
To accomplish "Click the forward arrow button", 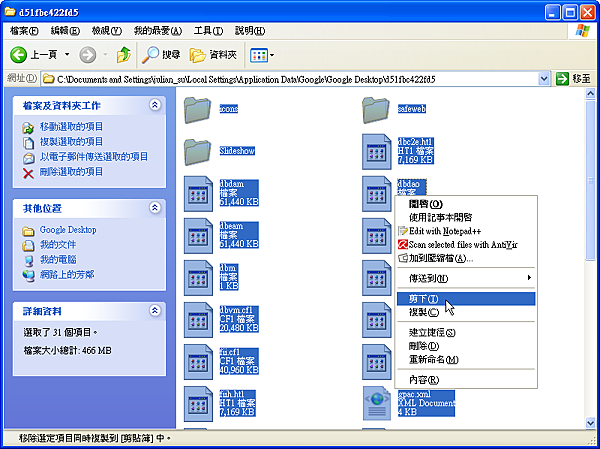I will pos(88,55).
